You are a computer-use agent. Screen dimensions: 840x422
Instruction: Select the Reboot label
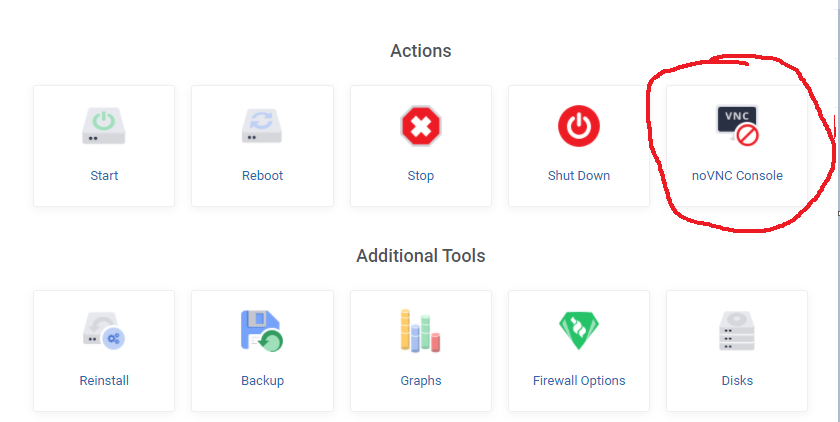point(262,176)
